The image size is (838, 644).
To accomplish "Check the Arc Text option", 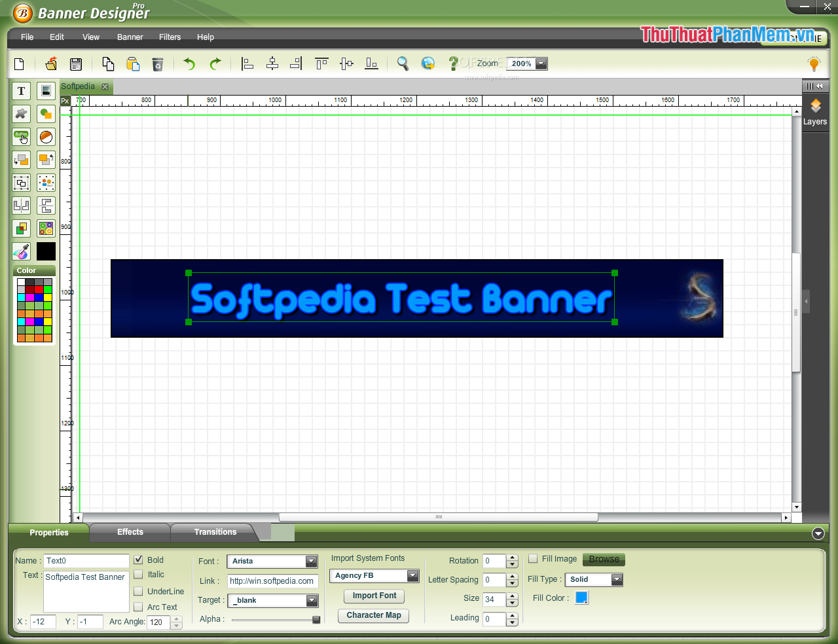I will [x=138, y=607].
